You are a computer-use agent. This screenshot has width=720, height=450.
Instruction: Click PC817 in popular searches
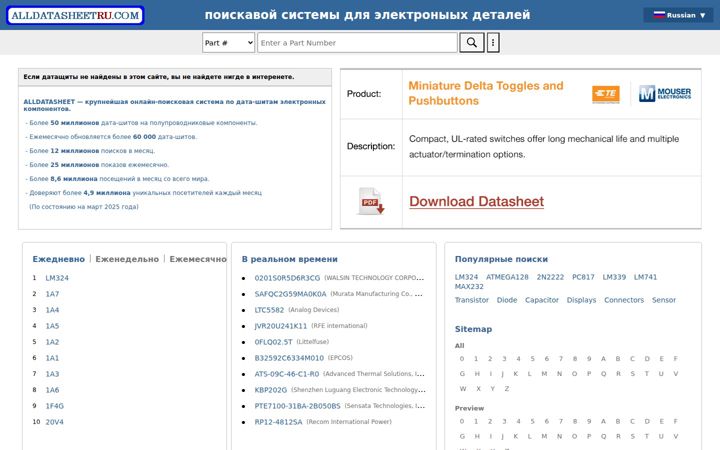coord(583,277)
